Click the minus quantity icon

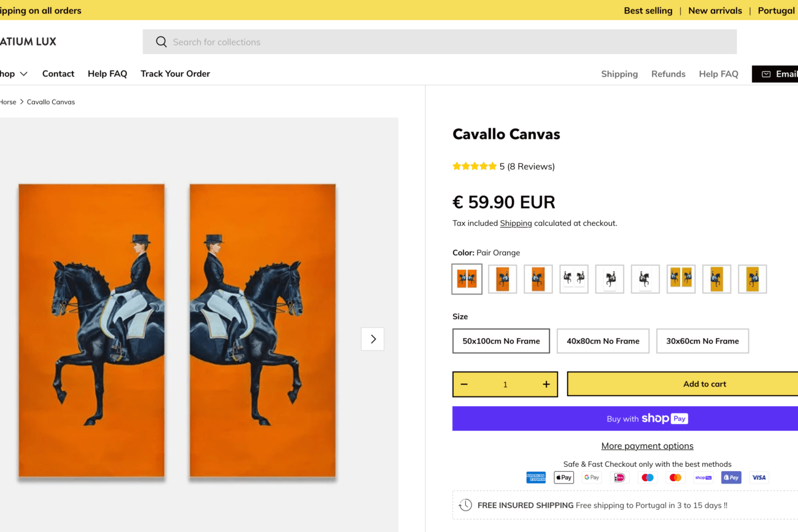click(x=464, y=384)
